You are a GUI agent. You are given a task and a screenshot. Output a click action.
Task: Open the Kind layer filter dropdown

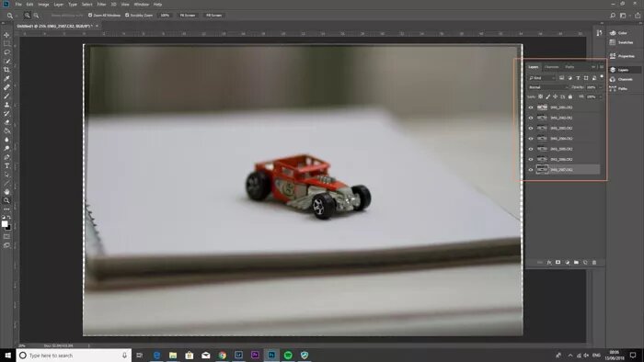(542, 78)
